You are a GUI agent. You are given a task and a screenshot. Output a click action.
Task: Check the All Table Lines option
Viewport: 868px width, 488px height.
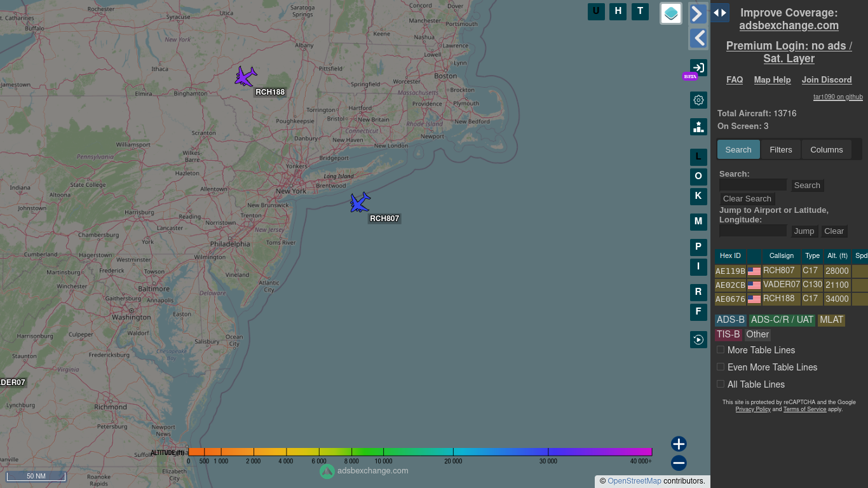click(x=721, y=384)
